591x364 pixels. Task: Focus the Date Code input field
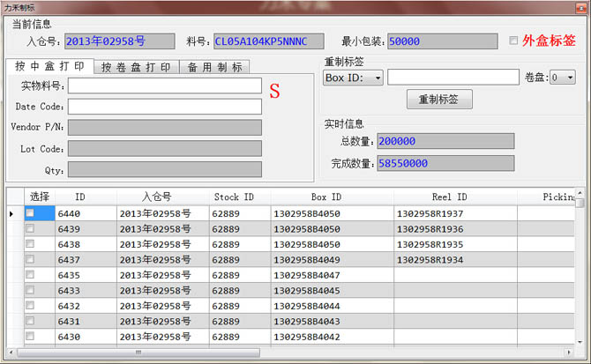point(165,107)
